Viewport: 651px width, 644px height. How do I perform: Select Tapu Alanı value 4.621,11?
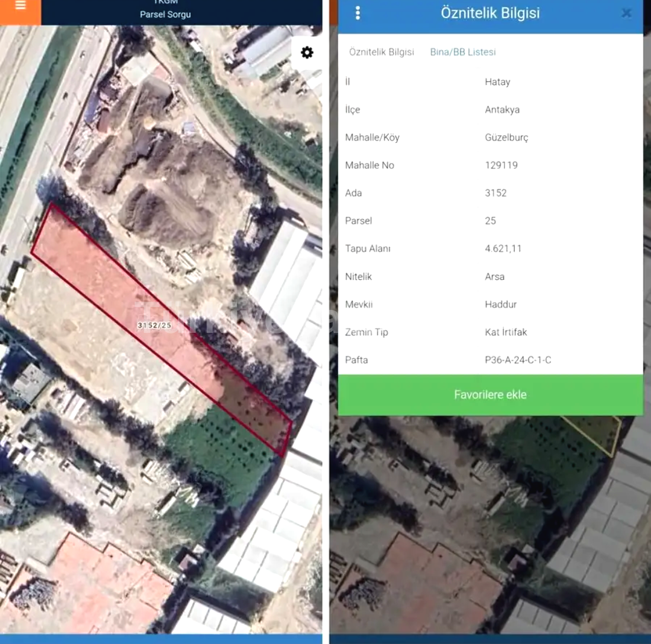point(503,248)
